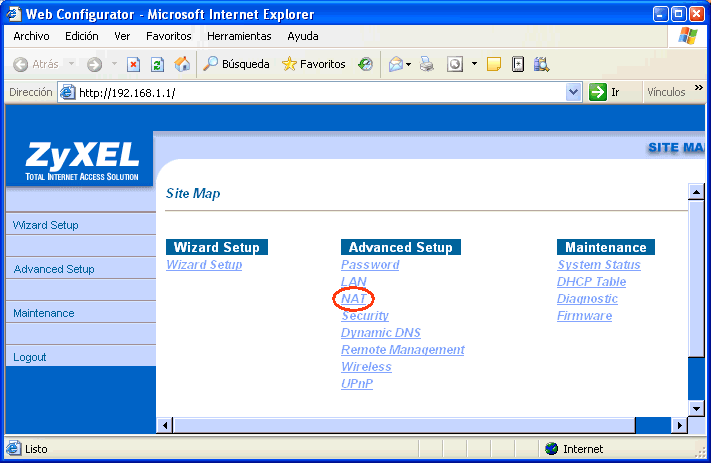This screenshot has height=463, width=711.
Task: Click the Internet Explorer title bar icon
Action: tap(14, 14)
